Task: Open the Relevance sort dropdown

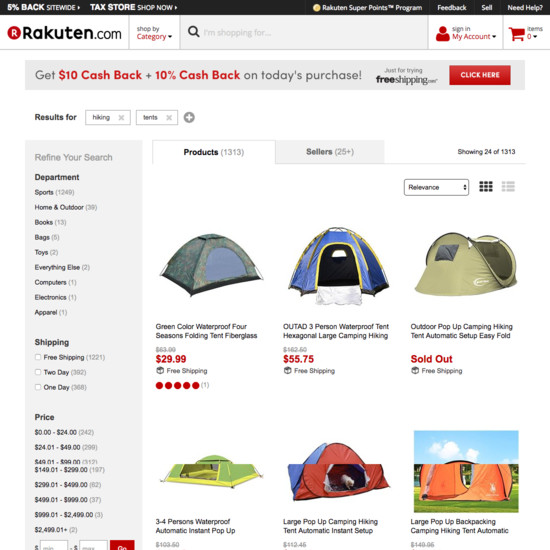Action: point(436,187)
